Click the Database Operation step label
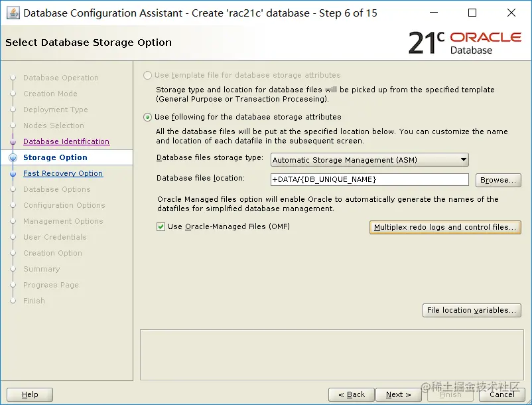 (61, 78)
